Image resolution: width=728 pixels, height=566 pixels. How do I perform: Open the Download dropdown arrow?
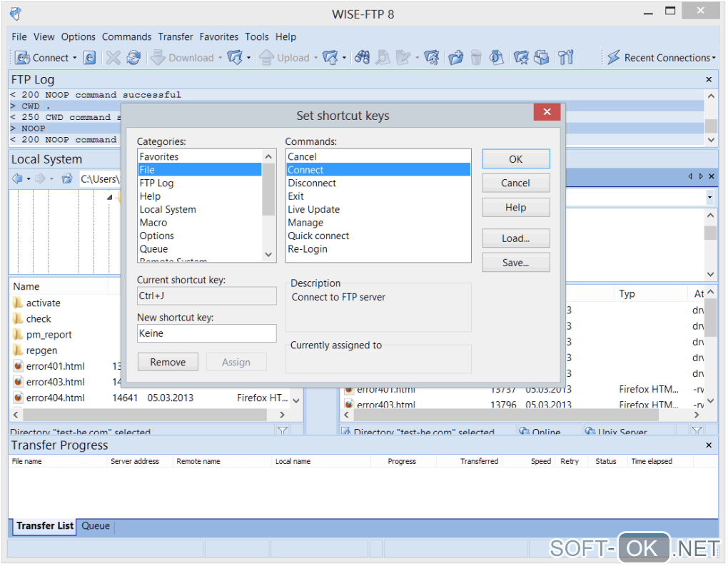(220, 58)
